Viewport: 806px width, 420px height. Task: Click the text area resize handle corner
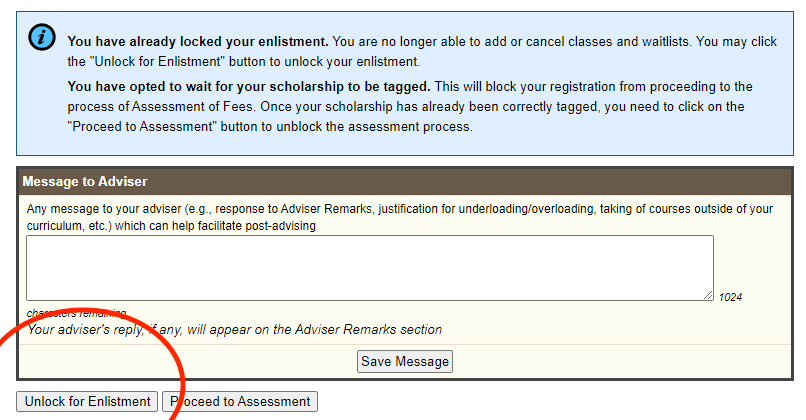(x=708, y=295)
